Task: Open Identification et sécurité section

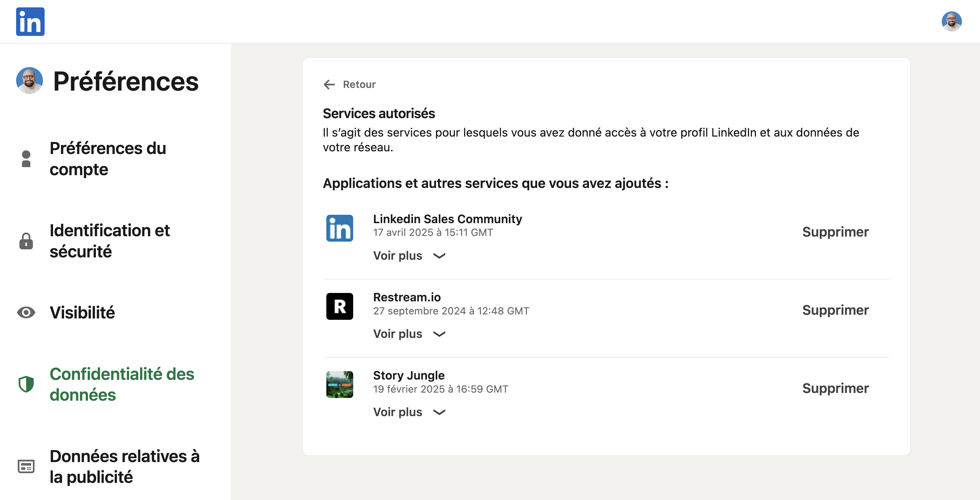Action: (110, 241)
